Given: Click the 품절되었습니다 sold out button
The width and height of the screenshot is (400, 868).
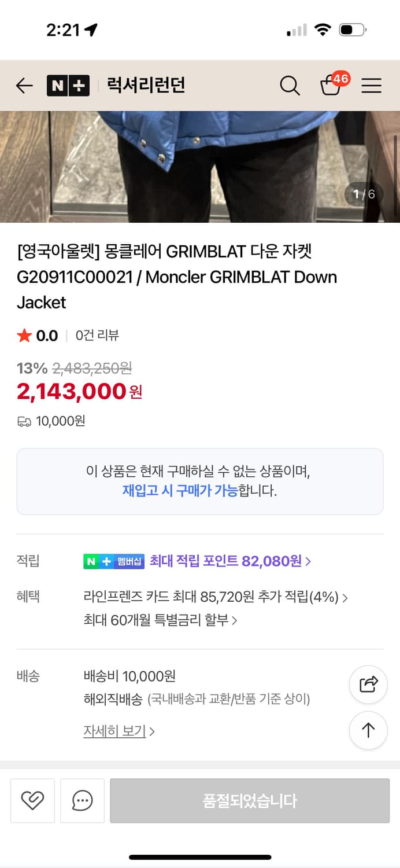Looking at the screenshot, I should 249,801.
